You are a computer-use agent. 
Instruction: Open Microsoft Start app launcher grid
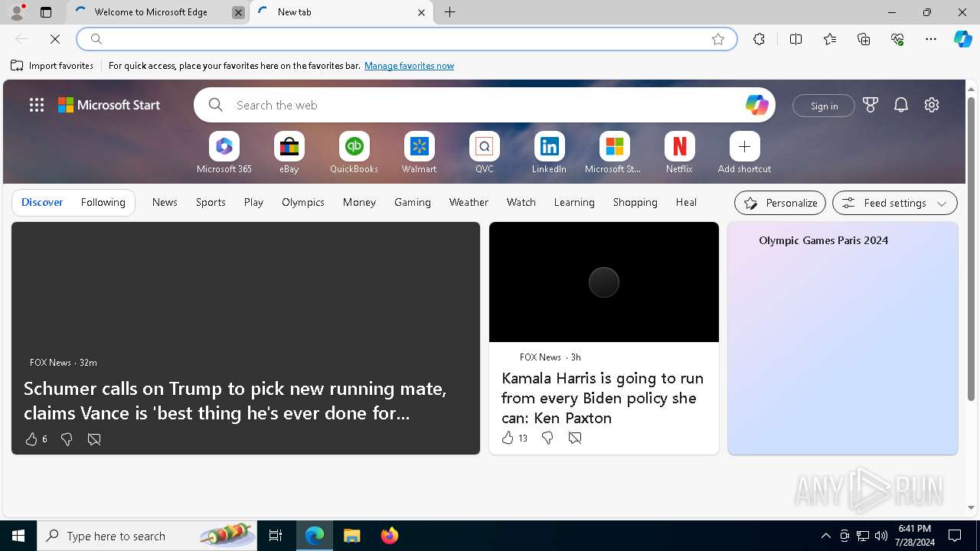[x=37, y=105]
